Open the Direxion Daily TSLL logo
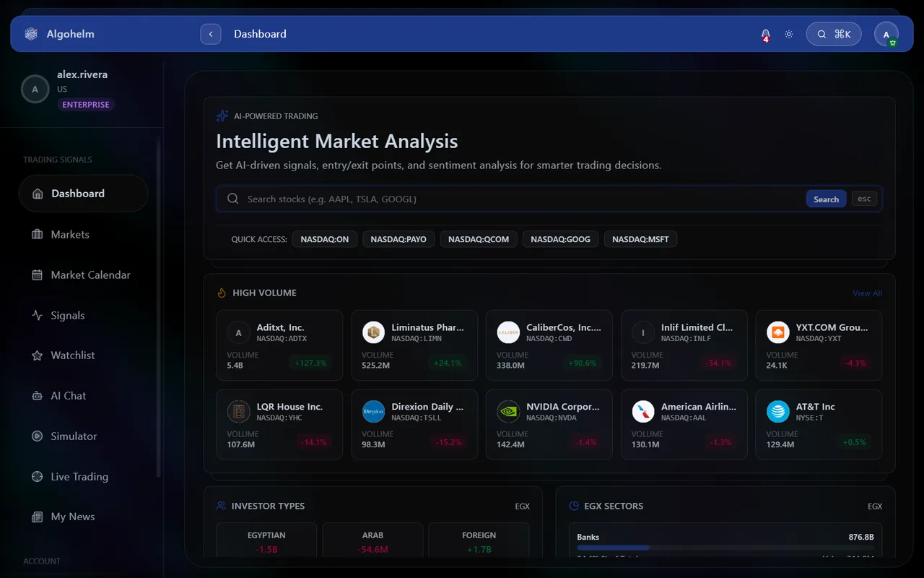The image size is (924, 578). [x=374, y=412]
